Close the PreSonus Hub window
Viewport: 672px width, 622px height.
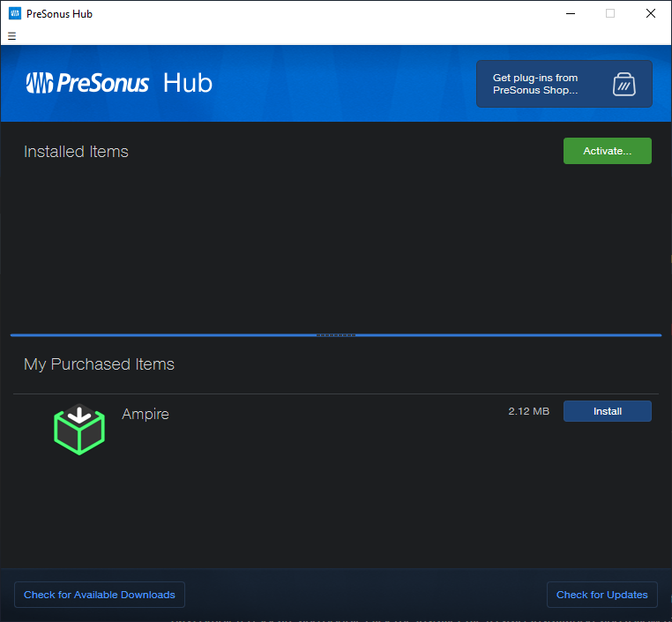[651, 13]
